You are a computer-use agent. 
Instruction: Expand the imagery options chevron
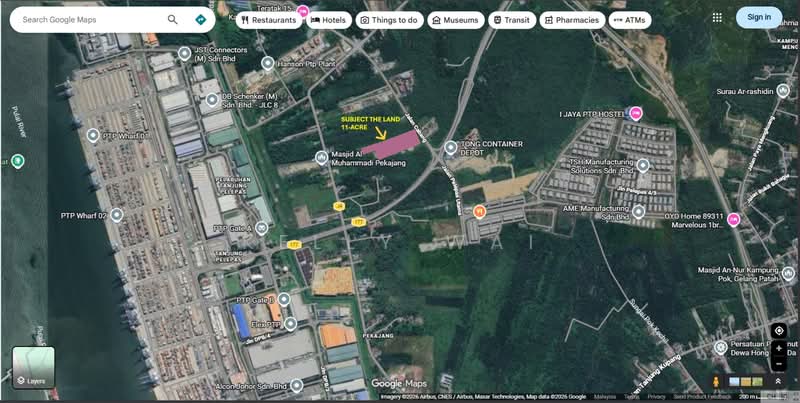pyautogui.click(x=778, y=382)
